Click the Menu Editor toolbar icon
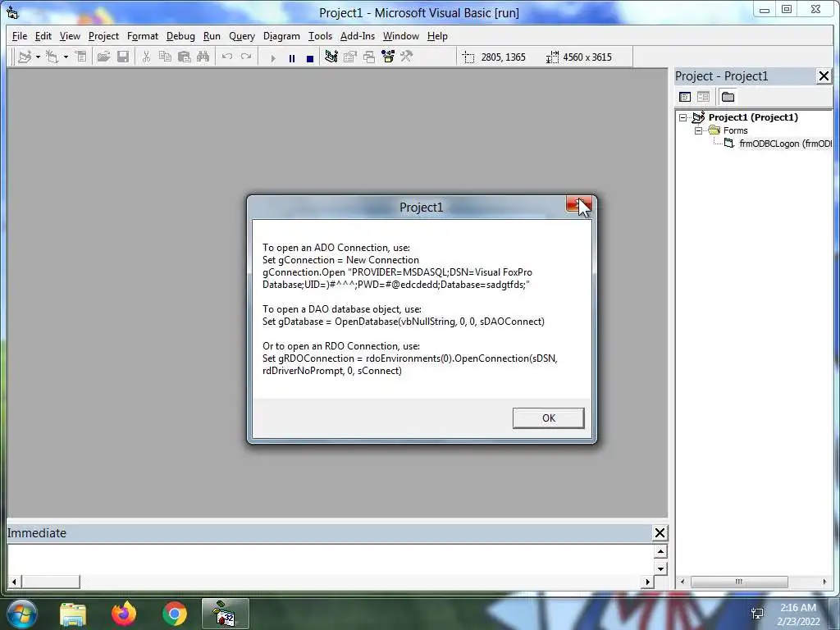The image size is (840, 630). pos(81,57)
